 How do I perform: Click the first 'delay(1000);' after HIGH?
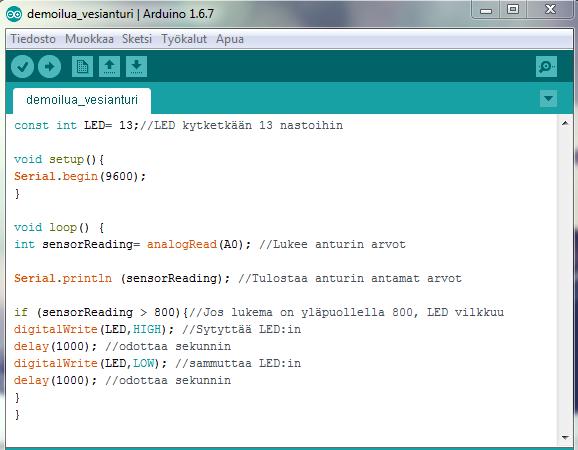(x=55, y=346)
